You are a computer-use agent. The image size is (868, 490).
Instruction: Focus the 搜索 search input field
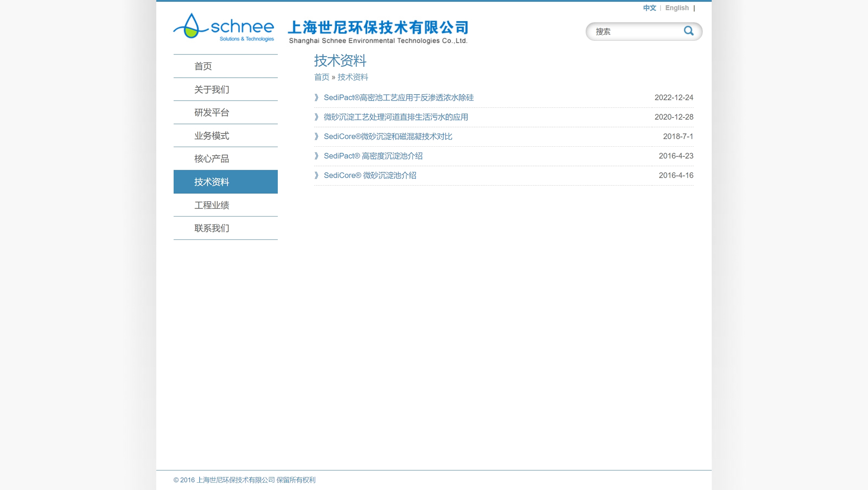point(637,32)
